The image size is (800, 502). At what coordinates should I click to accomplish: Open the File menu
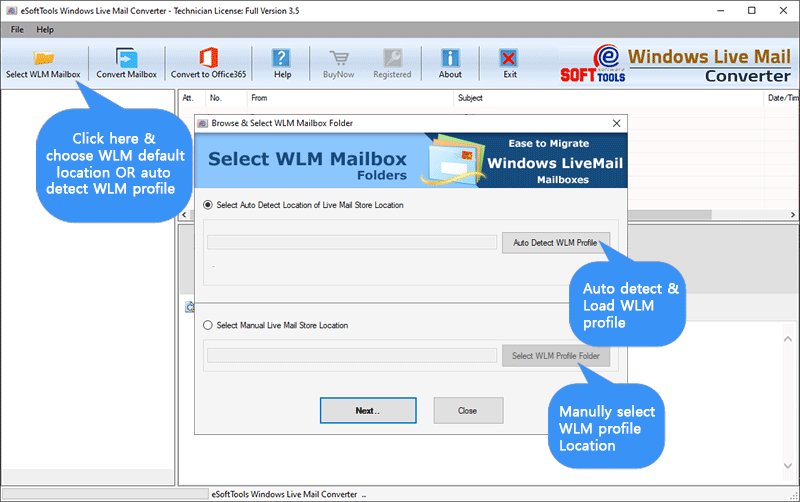pyautogui.click(x=17, y=30)
